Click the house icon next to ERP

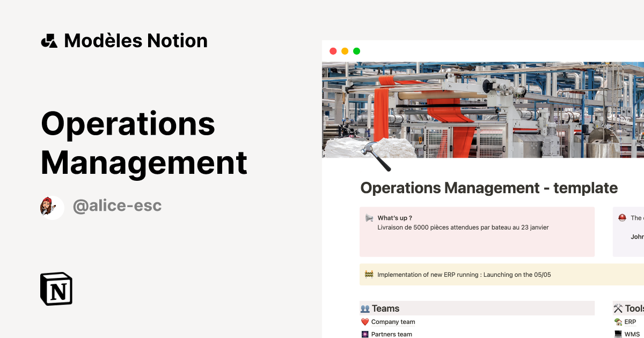[618, 321]
